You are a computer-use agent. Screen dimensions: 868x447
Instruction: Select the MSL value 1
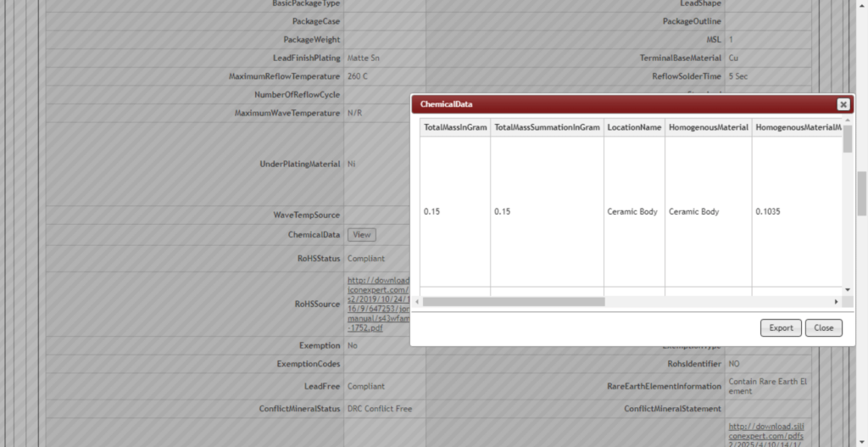(x=731, y=40)
